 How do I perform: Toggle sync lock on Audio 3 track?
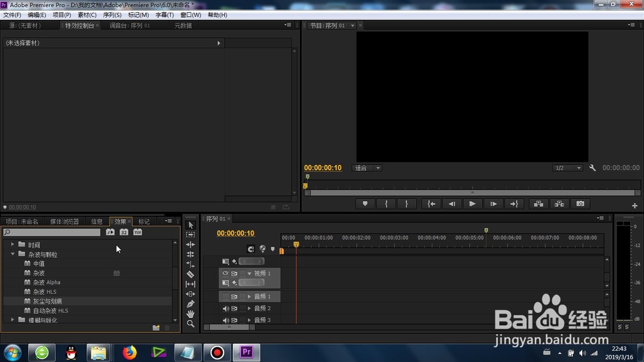pyautogui.click(x=234, y=319)
